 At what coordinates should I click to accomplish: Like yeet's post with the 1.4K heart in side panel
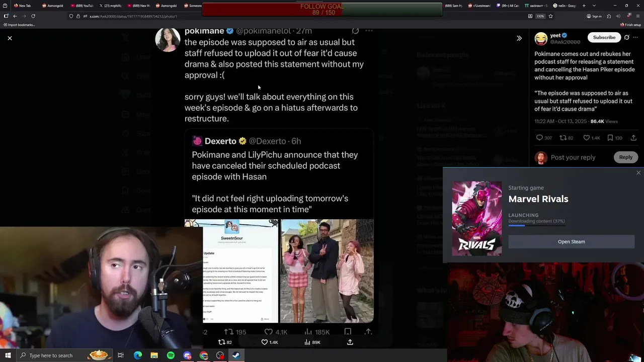[x=586, y=138]
